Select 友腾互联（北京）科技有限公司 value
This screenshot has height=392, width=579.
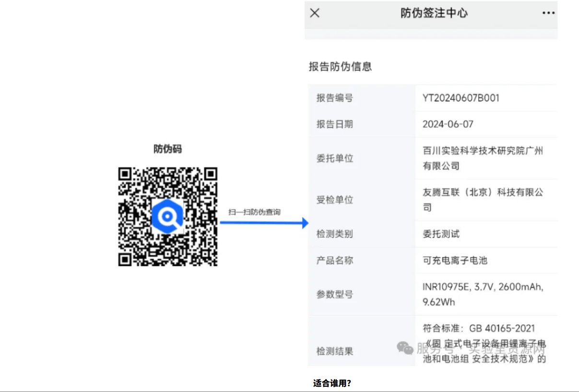tap(483, 200)
